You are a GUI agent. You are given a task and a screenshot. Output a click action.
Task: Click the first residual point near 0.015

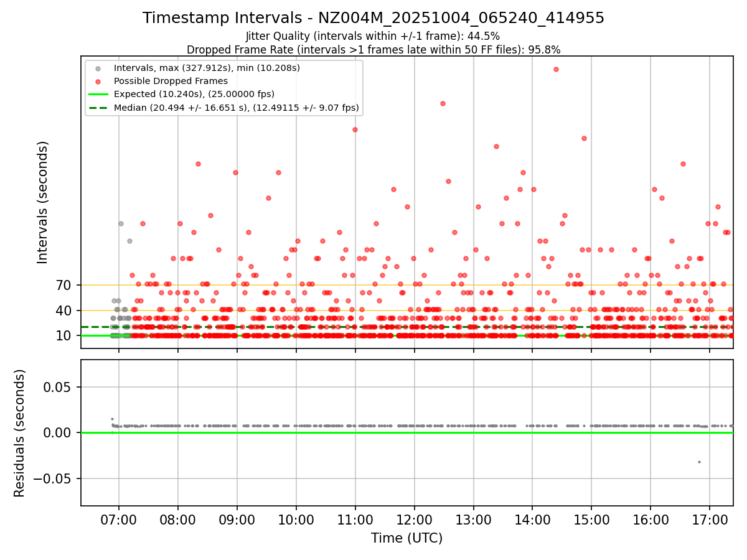pos(112,419)
